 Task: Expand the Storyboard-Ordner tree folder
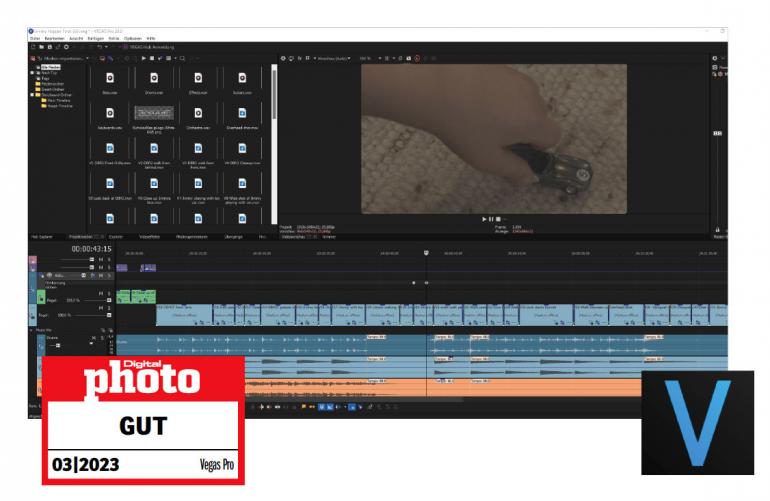click(32, 95)
